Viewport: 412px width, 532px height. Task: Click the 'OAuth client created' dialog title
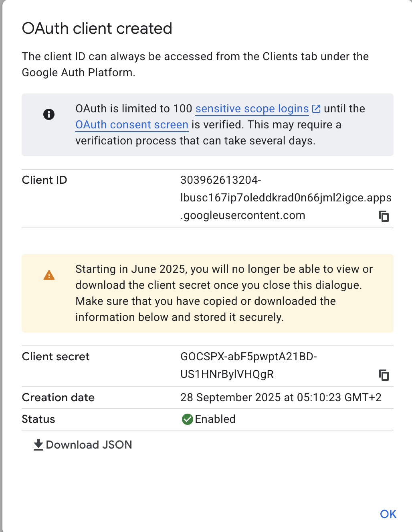click(x=97, y=28)
